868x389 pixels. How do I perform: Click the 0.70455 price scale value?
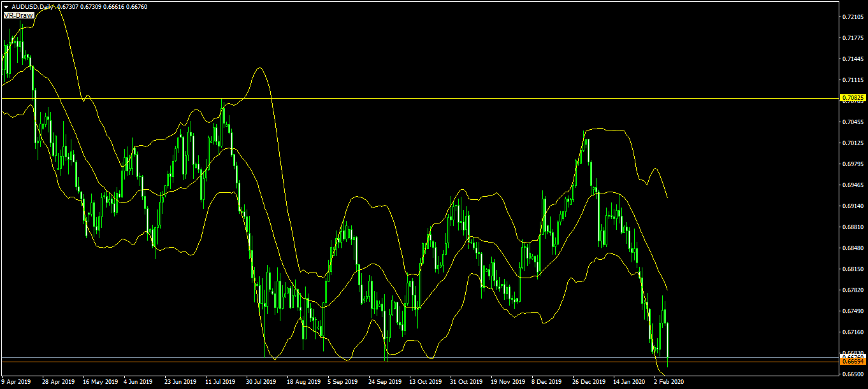point(853,122)
